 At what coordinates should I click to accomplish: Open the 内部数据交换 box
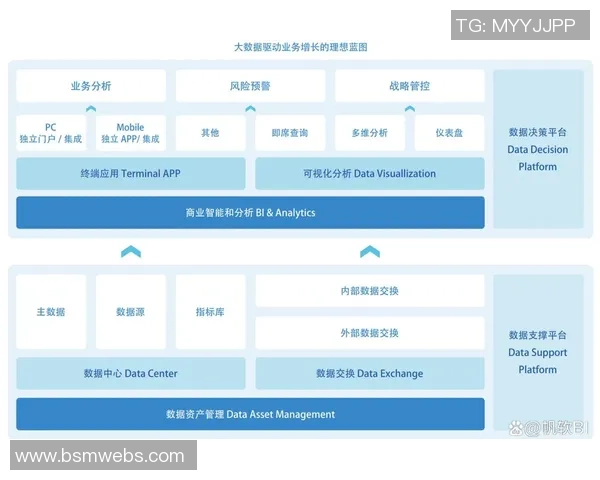pyautogui.click(x=369, y=291)
